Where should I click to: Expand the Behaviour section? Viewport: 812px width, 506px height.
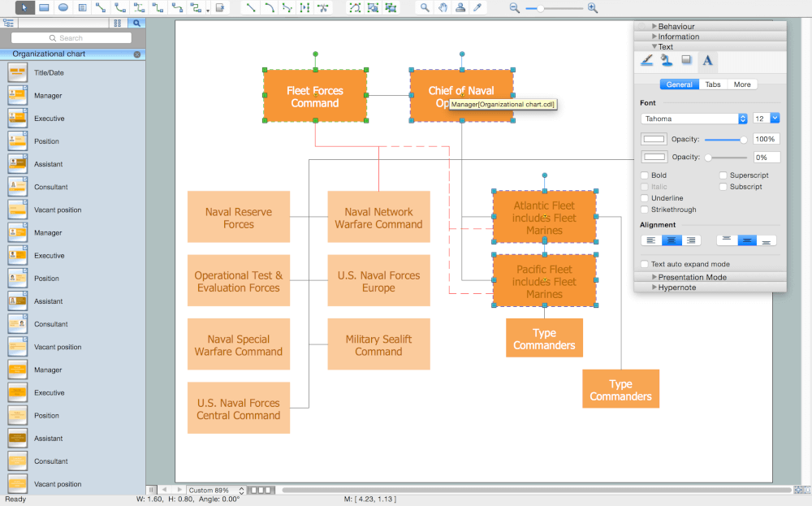pos(654,26)
